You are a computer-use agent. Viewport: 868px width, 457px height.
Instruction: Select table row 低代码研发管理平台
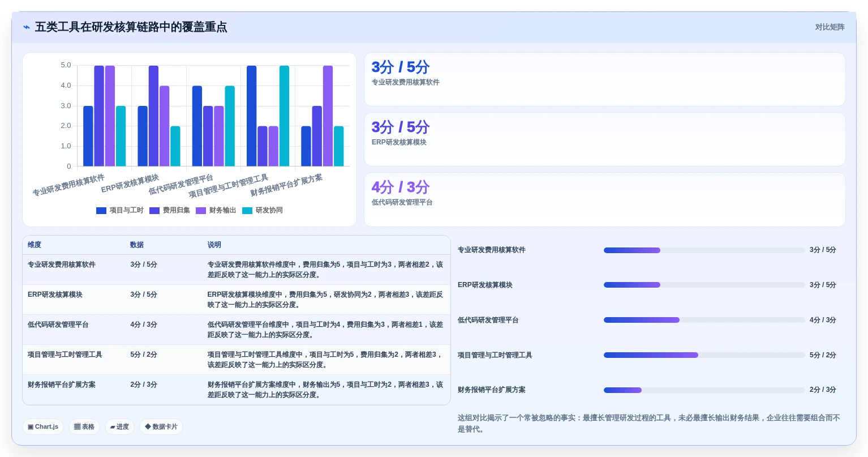click(237, 330)
